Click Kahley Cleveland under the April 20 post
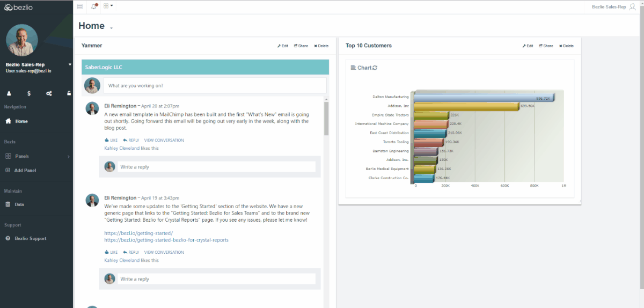Screen dimensions: 644x308 coord(122,148)
